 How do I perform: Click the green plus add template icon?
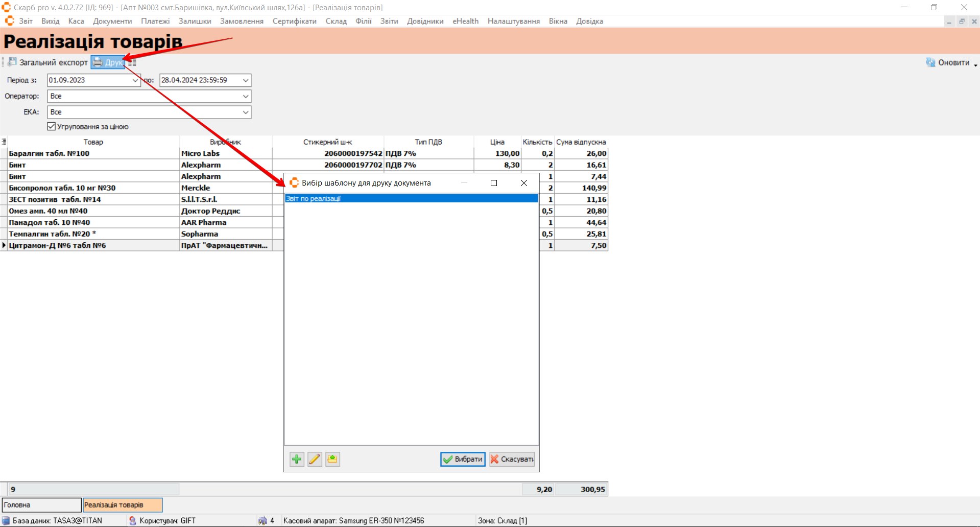point(297,459)
